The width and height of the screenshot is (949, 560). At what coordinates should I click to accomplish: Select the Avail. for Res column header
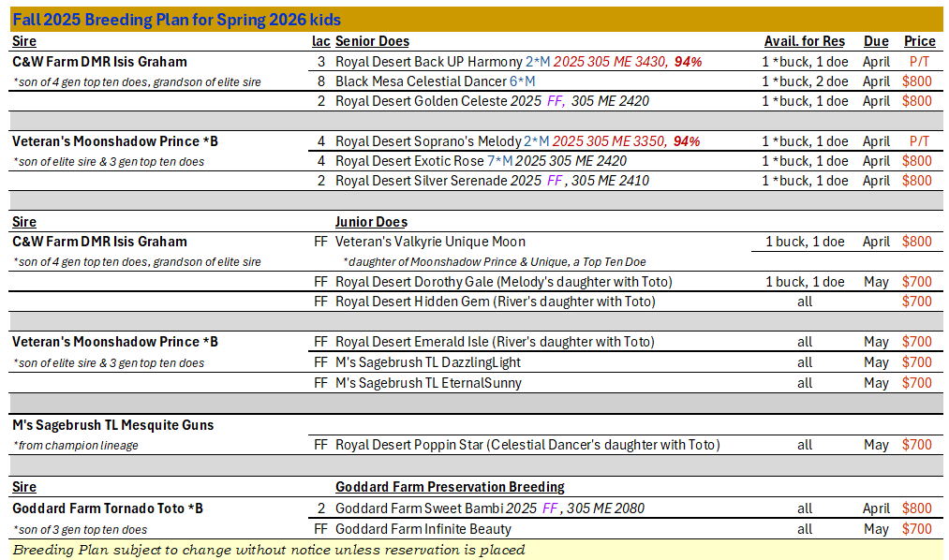804,41
